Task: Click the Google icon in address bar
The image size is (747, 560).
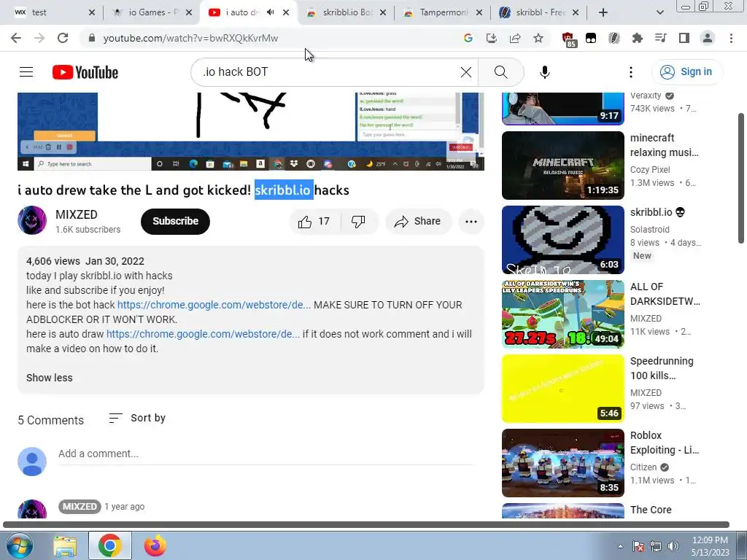Action: tap(468, 38)
